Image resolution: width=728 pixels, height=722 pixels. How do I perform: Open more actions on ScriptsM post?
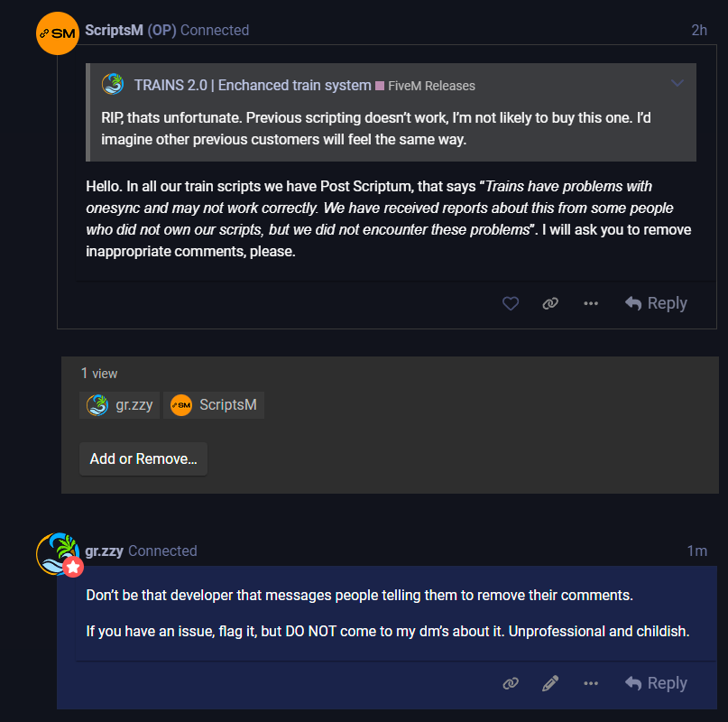(x=591, y=304)
